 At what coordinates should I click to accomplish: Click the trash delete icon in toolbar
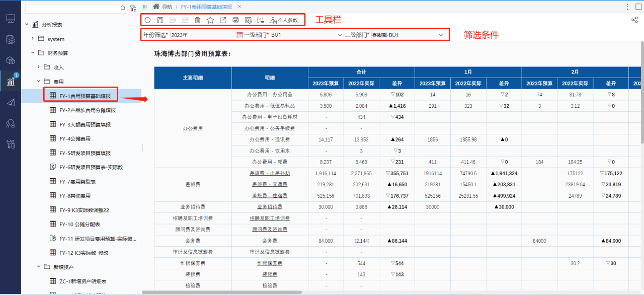click(x=198, y=20)
